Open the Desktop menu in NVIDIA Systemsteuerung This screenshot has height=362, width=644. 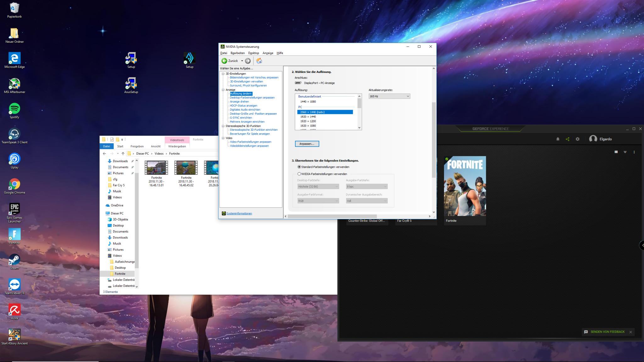point(253,53)
